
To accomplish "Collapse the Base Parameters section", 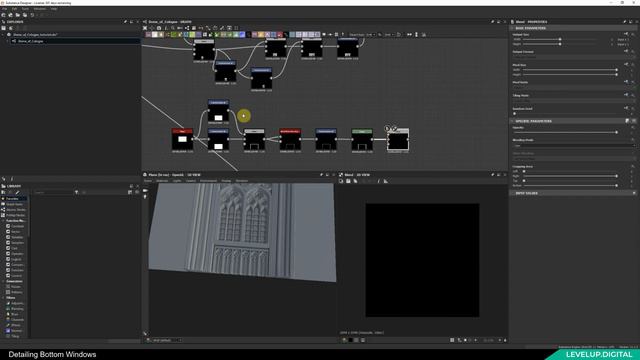I will tap(512, 28).
